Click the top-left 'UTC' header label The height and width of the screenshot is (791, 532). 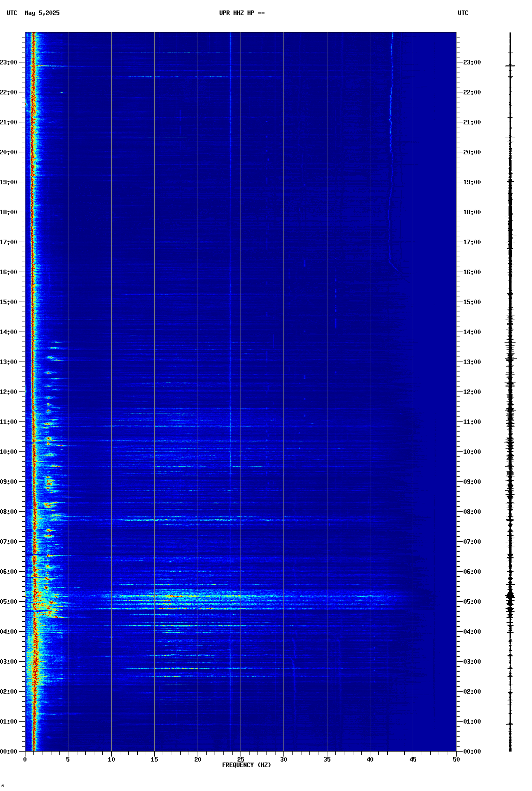(12, 13)
